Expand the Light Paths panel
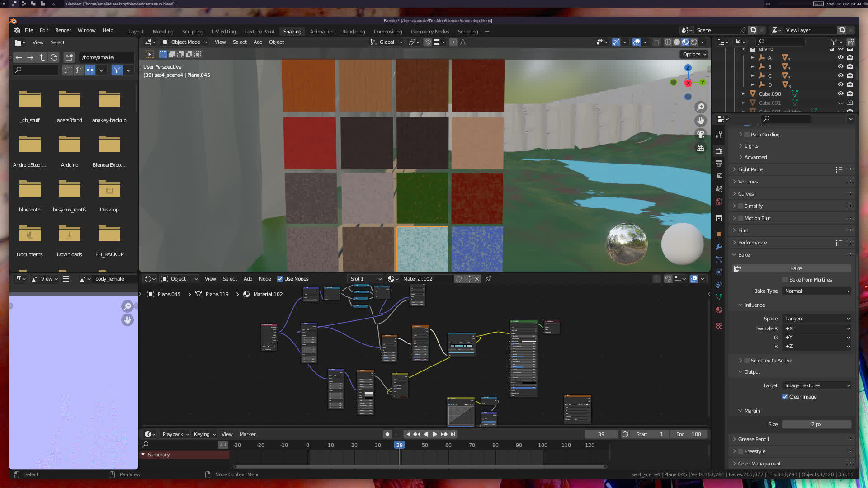Image resolution: width=868 pixels, height=488 pixels. [750, 169]
